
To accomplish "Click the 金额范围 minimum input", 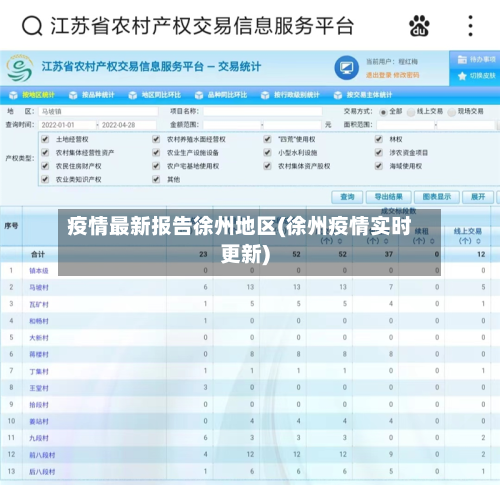I will 232,125.
